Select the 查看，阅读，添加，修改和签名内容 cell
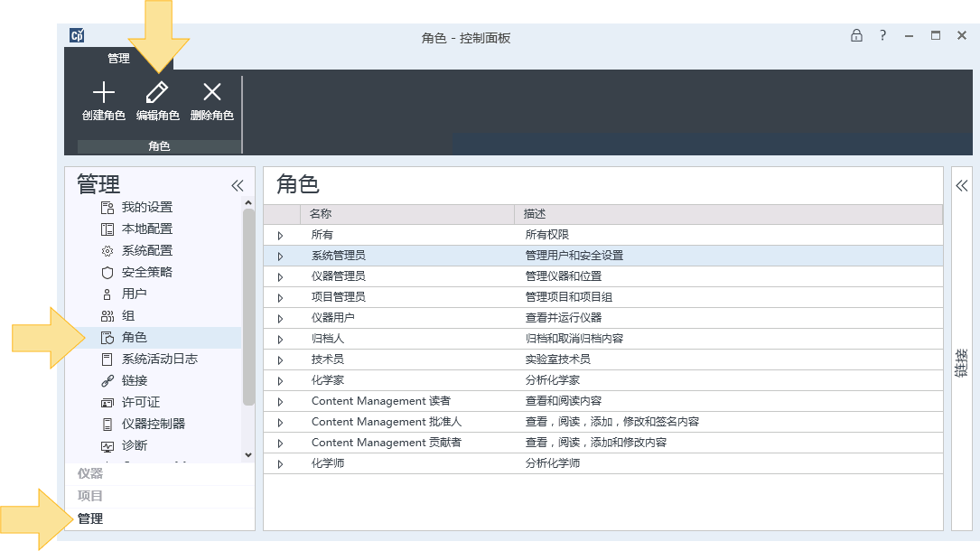The image size is (980, 551). tap(611, 422)
